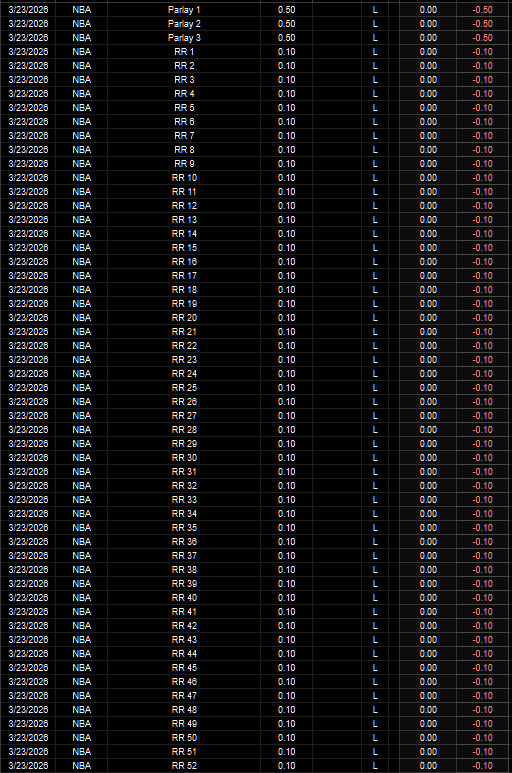Screen dimensions: 512x773
Task: Select the RR 50 cell
Action: (x=184, y=738)
